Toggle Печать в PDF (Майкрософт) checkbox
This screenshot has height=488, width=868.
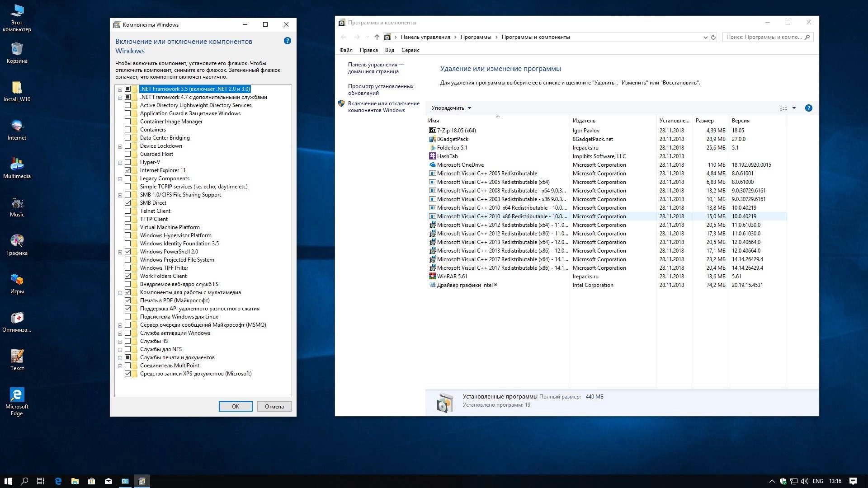(x=127, y=300)
